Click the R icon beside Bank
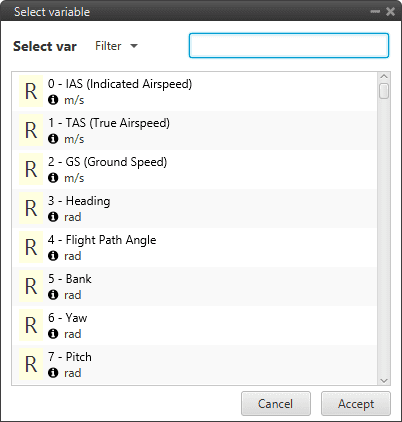Image resolution: width=402 pixels, height=422 pixels. point(31,286)
